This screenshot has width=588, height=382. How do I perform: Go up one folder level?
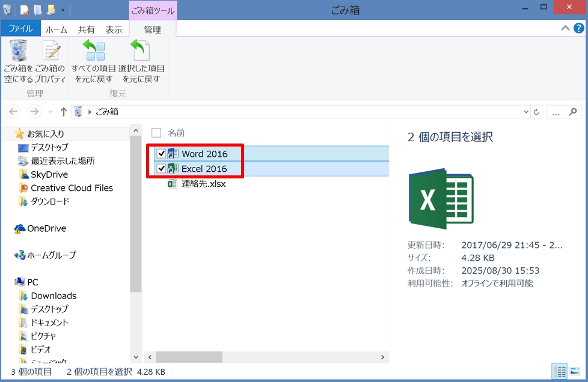(63, 112)
